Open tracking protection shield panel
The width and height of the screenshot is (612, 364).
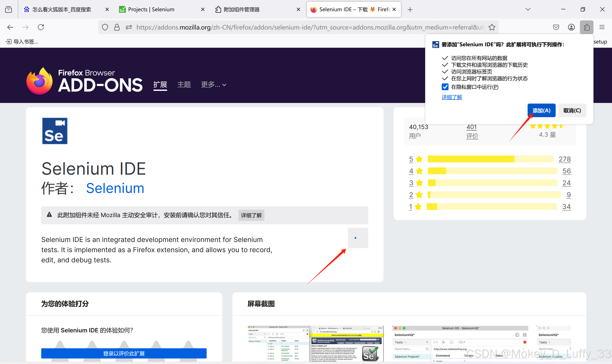click(104, 27)
